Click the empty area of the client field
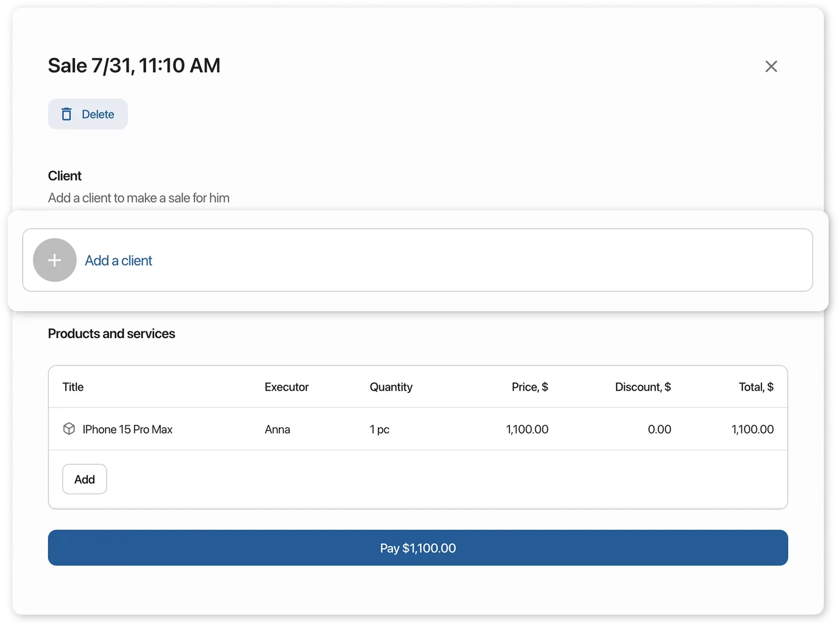 coord(475,260)
